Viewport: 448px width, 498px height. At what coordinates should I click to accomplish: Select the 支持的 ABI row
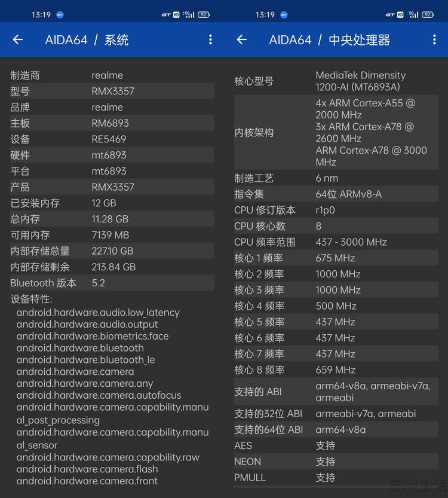[x=336, y=391]
